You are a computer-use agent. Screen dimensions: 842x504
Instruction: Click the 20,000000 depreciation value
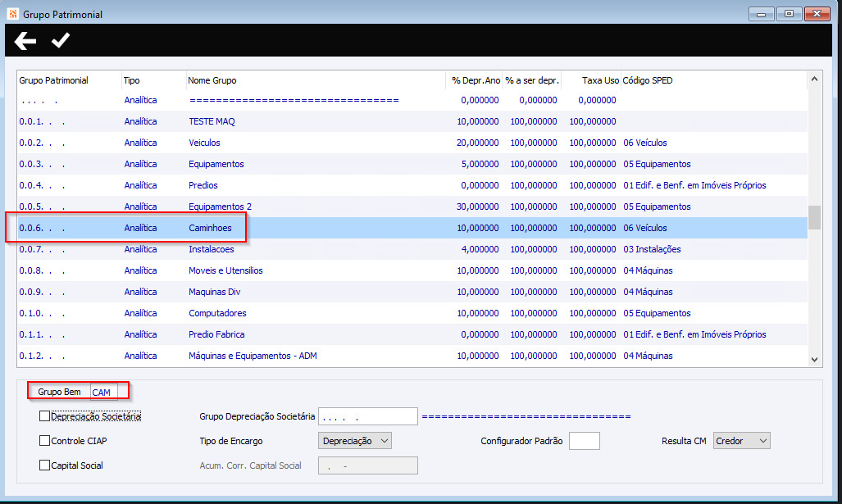point(477,143)
